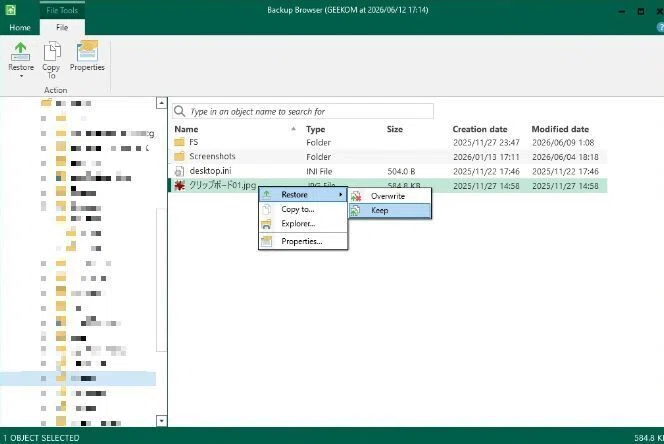Click Creation date 2026/01/13 17:11

click(x=486, y=157)
